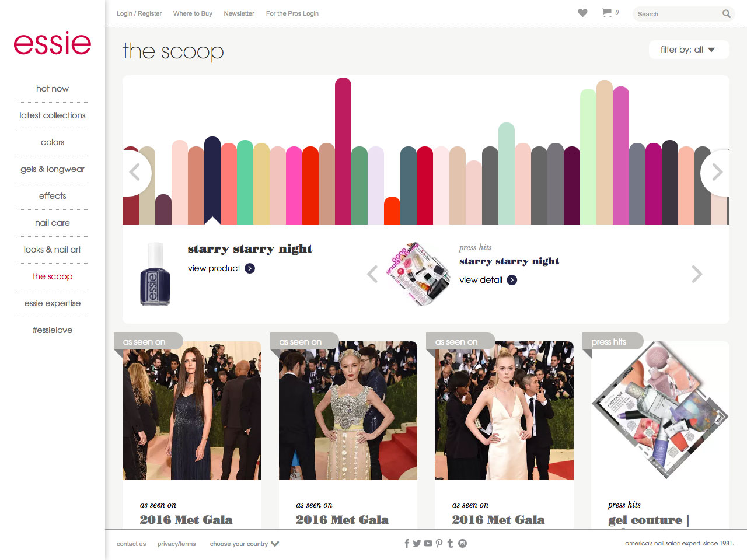
Task: Select 'hot now' from the sidebar
Action: [x=53, y=89]
